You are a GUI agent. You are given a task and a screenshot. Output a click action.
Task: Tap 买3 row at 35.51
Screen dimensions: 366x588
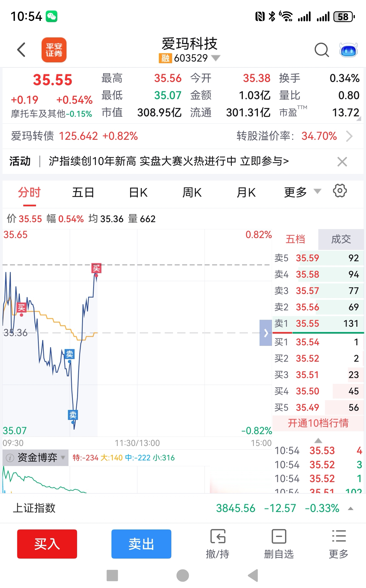tap(318, 375)
